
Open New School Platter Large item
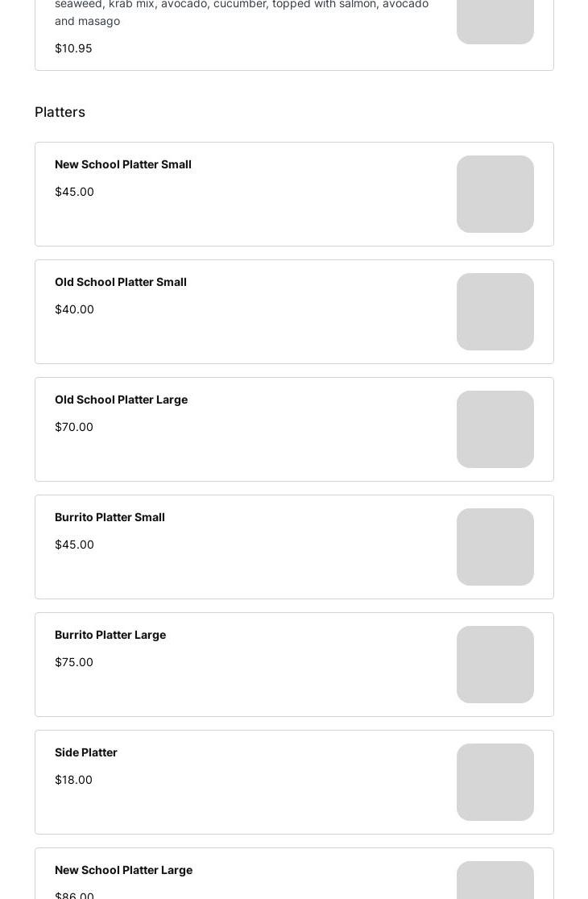click(x=123, y=870)
